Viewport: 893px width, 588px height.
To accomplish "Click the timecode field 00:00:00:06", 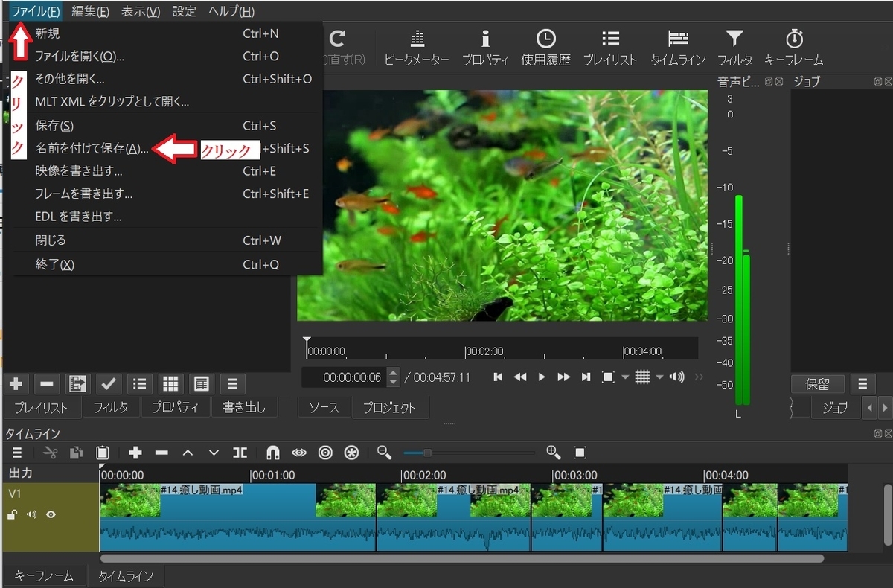I will click(345, 377).
